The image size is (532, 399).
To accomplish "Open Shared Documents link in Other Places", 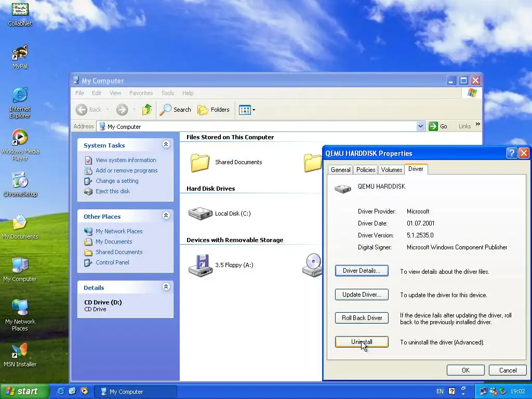I will pos(119,252).
